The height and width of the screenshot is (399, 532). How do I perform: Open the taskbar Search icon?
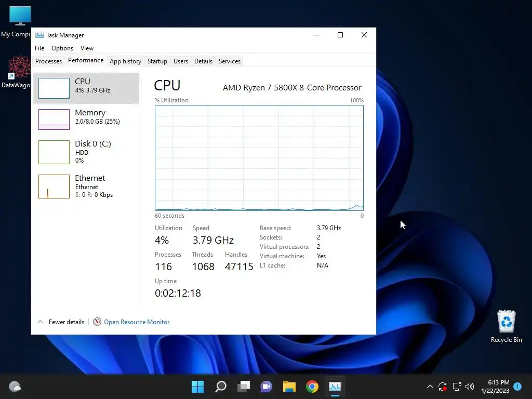pos(220,387)
